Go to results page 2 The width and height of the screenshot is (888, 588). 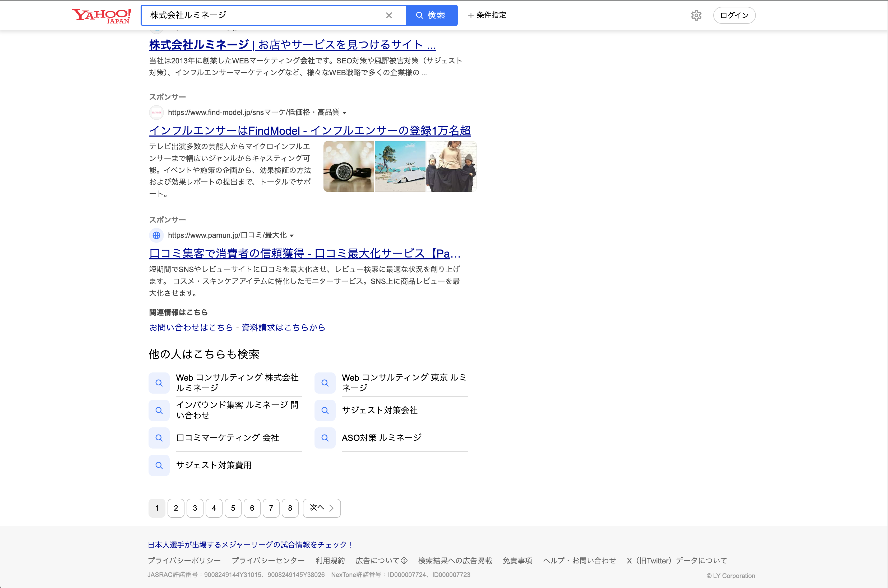coord(176,508)
